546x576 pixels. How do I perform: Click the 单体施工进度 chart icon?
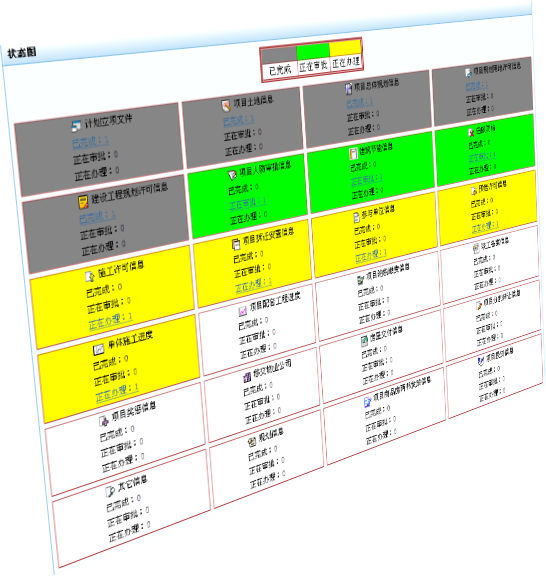pyautogui.click(x=98, y=349)
